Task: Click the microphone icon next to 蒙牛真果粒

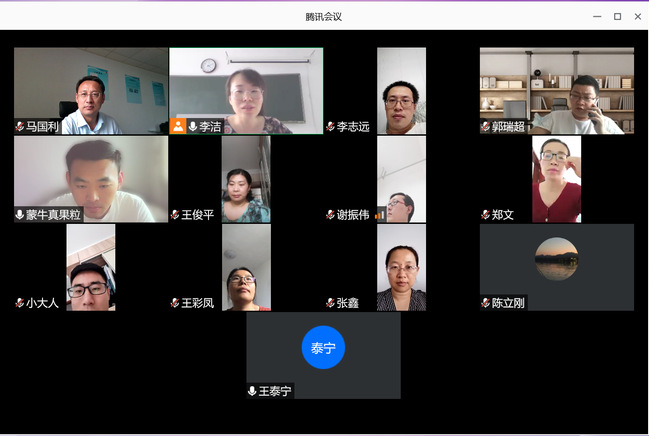Action: tap(20, 215)
